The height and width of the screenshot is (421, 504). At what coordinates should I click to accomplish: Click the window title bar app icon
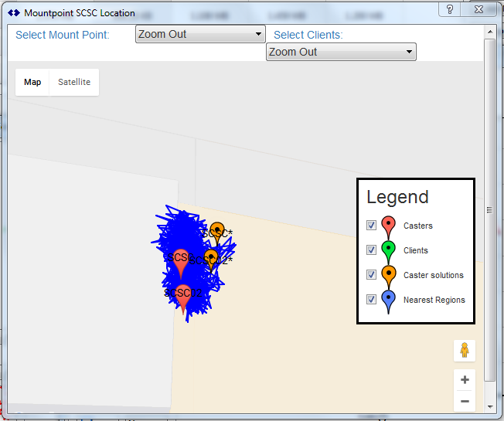tap(14, 13)
